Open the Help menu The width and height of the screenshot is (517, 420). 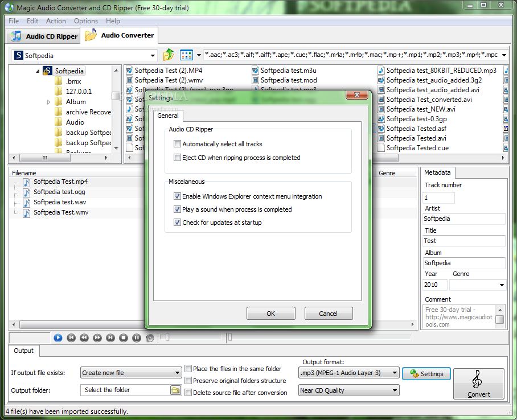point(113,21)
